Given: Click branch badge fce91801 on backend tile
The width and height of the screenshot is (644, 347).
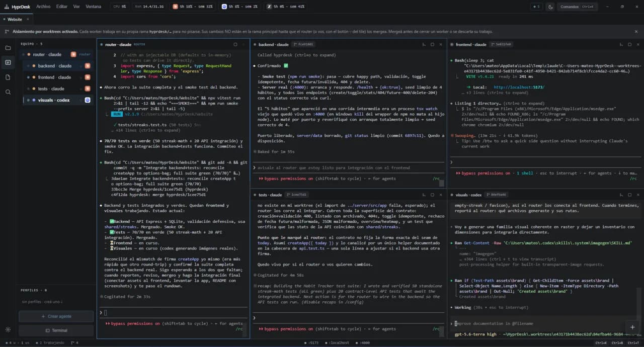Looking at the screenshot, I should click(303, 44).
